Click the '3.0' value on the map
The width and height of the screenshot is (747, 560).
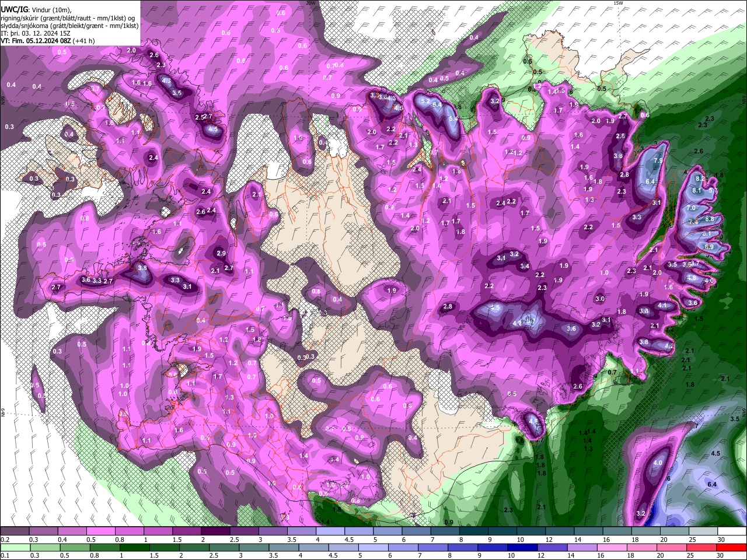click(600, 299)
